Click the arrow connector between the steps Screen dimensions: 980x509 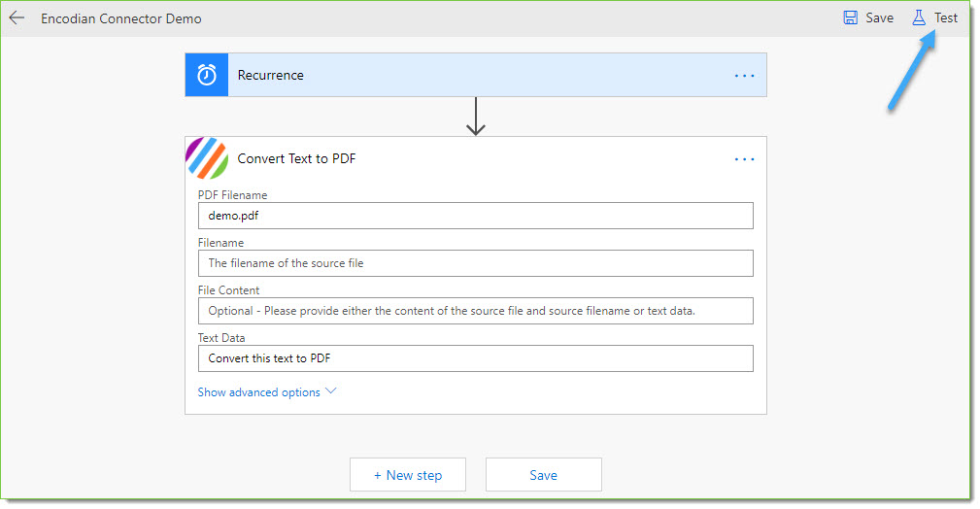click(476, 117)
